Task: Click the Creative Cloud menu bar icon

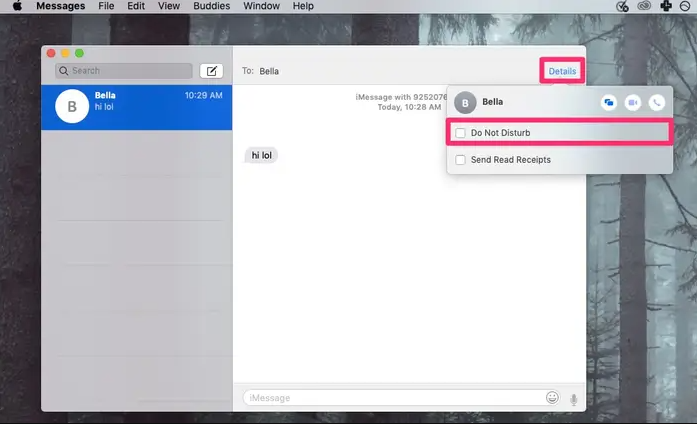Action: point(644,6)
